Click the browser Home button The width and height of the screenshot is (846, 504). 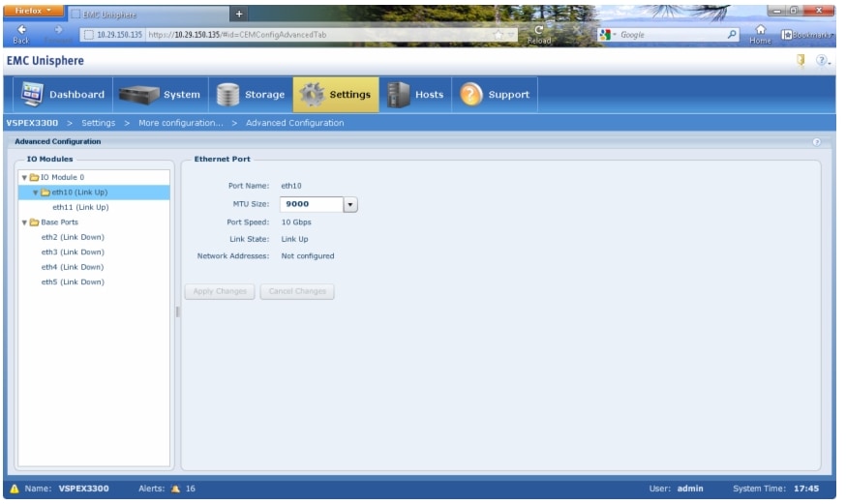(x=762, y=35)
